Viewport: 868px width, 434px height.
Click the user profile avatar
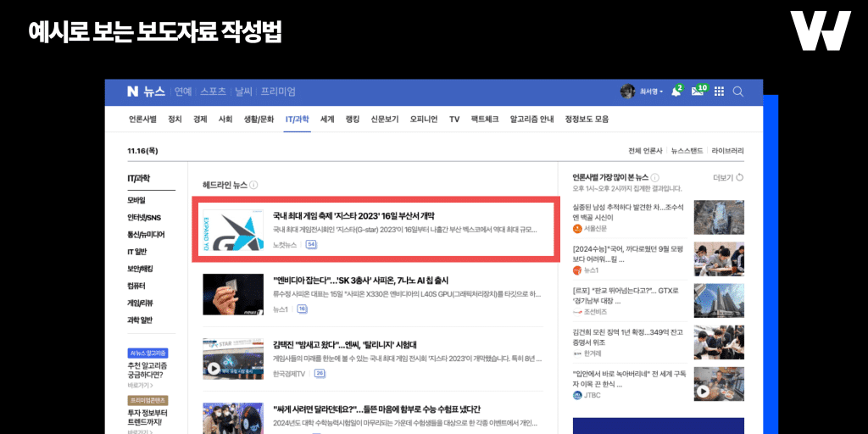(x=628, y=92)
